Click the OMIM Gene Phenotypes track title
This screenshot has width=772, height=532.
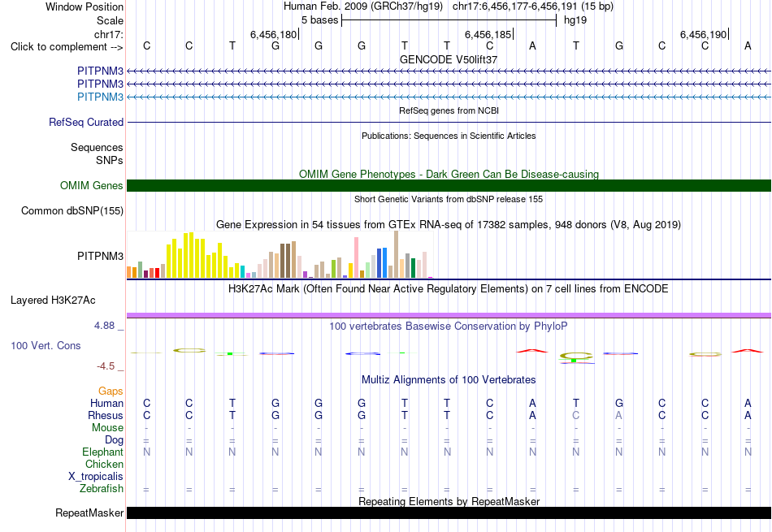(449, 174)
